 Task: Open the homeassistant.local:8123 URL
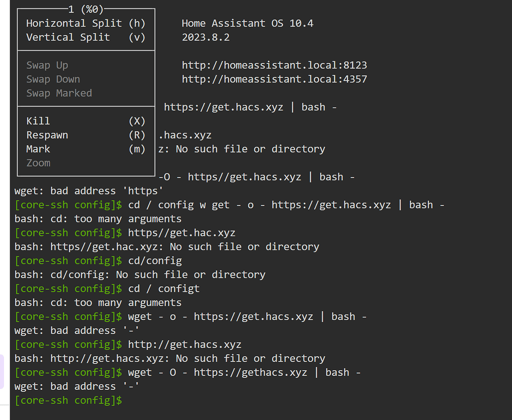pyautogui.click(x=274, y=65)
